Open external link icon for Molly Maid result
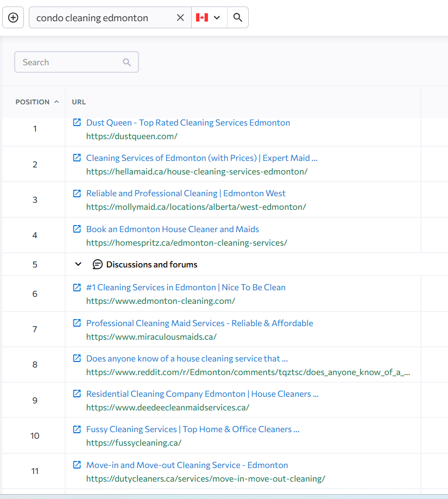The image size is (448, 499). point(77,193)
